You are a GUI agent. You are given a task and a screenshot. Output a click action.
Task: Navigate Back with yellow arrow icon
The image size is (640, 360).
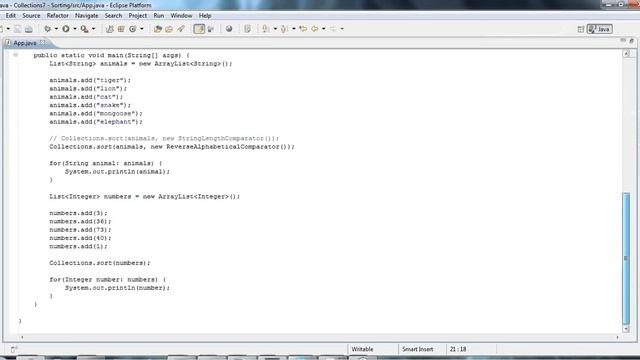tap(315, 29)
